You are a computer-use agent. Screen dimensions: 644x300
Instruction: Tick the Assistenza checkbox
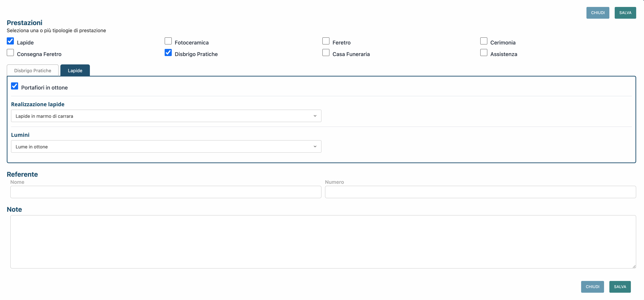click(483, 53)
